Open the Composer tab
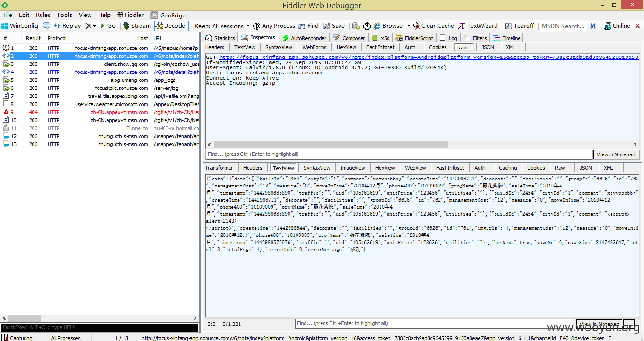The width and height of the screenshot is (644, 341). (349, 38)
